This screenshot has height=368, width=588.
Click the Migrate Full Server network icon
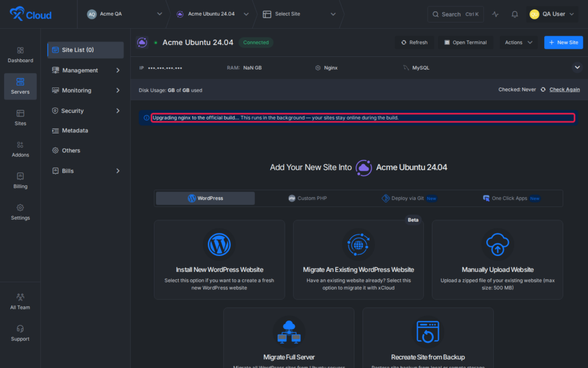tap(289, 332)
